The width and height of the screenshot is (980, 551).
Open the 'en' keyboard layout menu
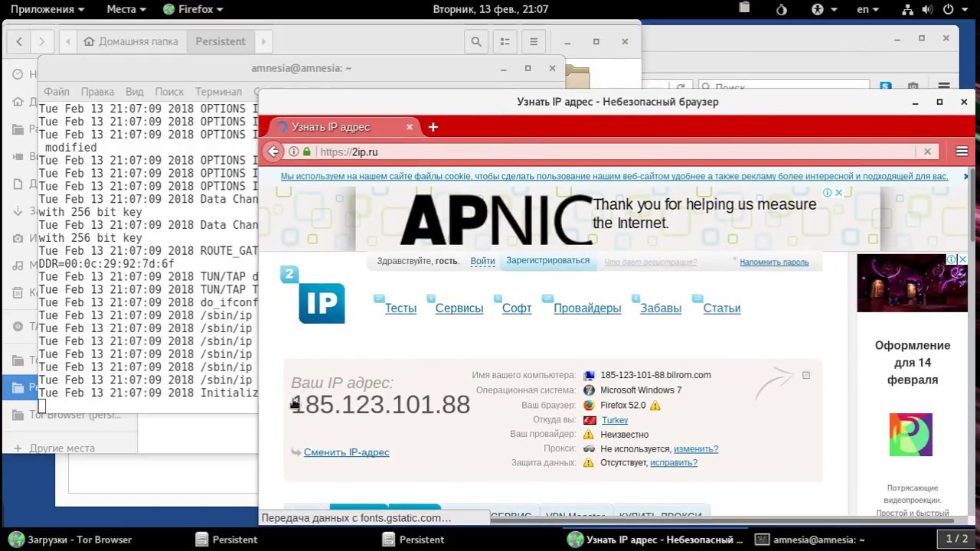click(x=868, y=9)
